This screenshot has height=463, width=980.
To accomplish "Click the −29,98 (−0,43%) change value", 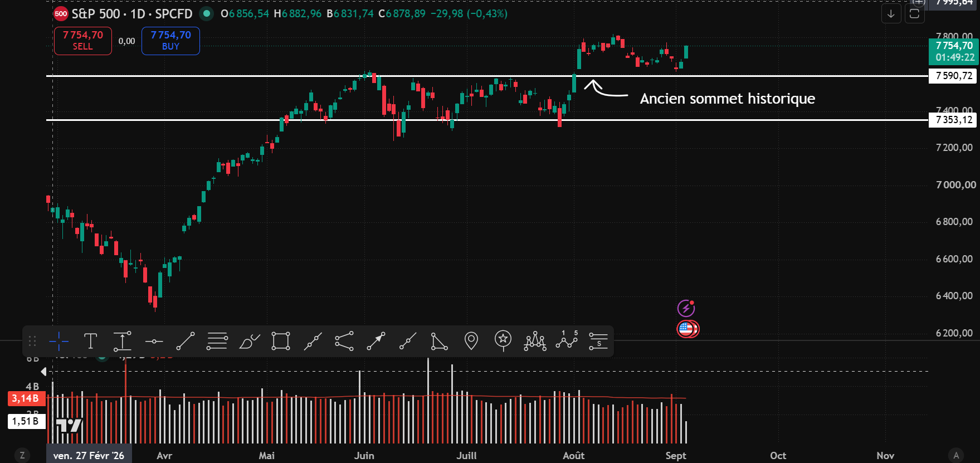I will pos(469,13).
